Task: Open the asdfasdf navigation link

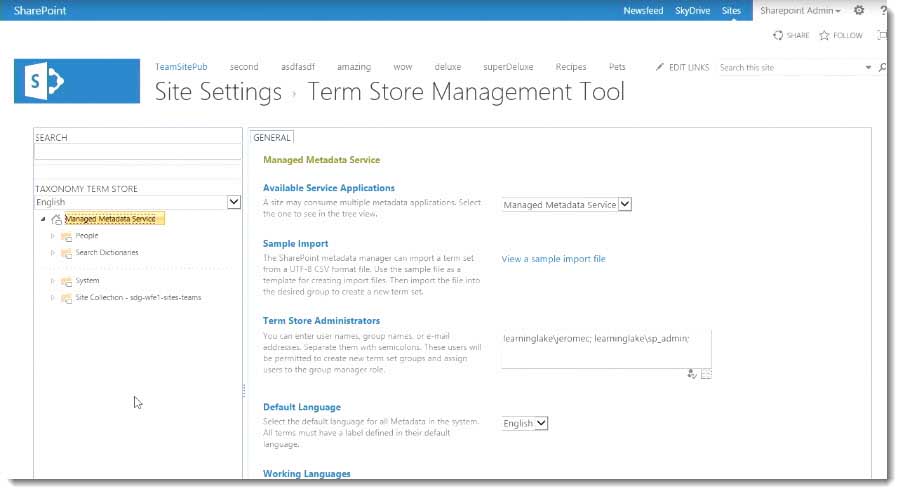Action: pyautogui.click(x=298, y=67)
